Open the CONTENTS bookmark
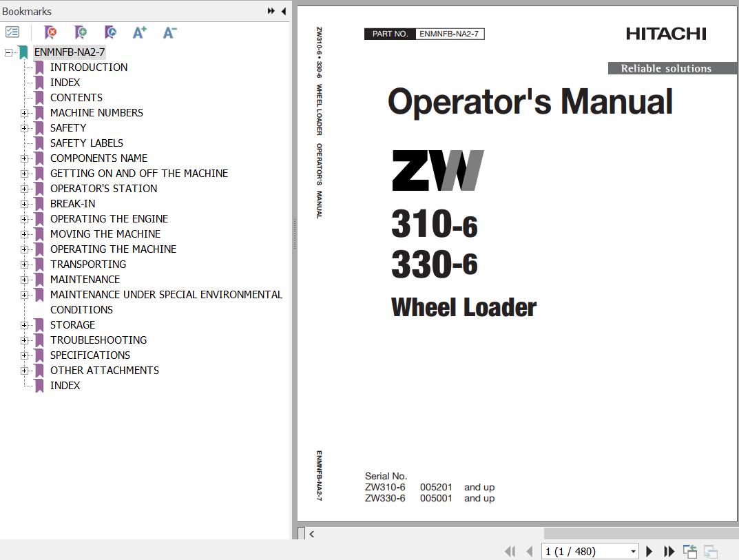739x560 pixels. (76, 98)
